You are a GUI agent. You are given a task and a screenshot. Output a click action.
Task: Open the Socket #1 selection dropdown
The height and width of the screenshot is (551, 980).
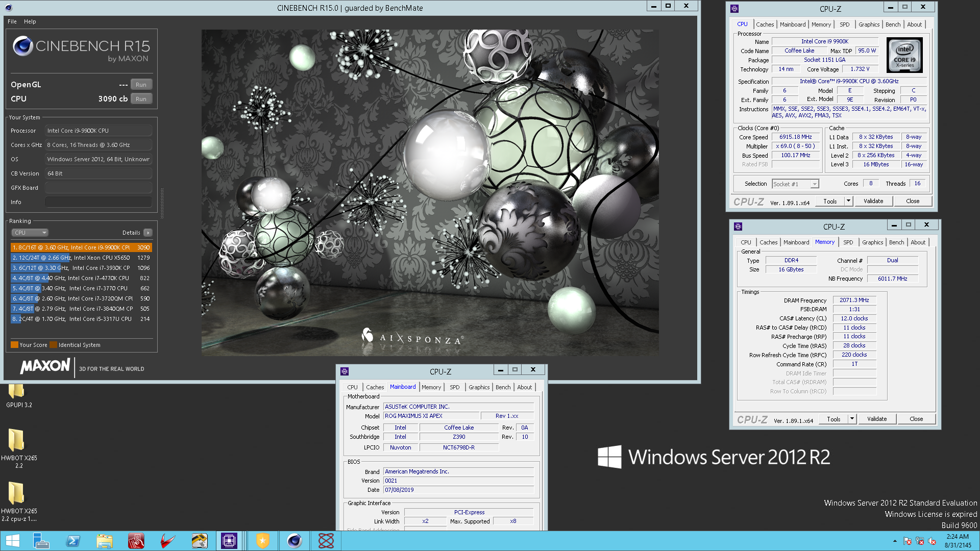tap(795, 184)
